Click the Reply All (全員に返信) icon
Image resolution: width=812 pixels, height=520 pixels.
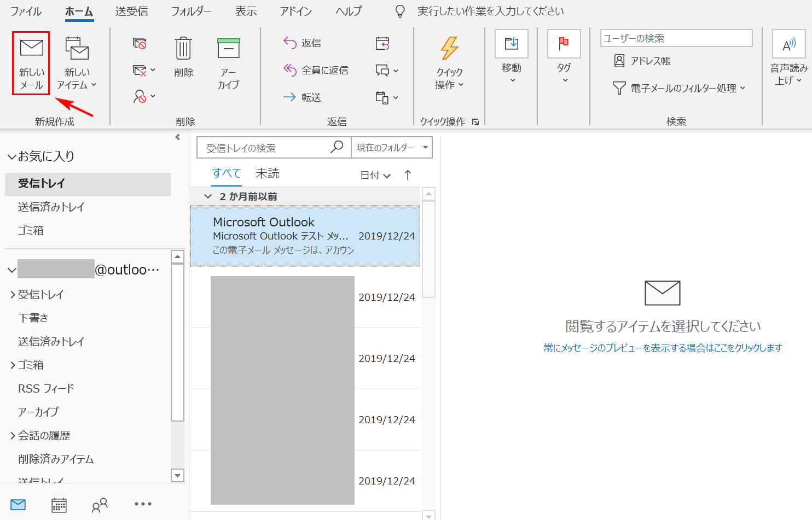point(290,70)
